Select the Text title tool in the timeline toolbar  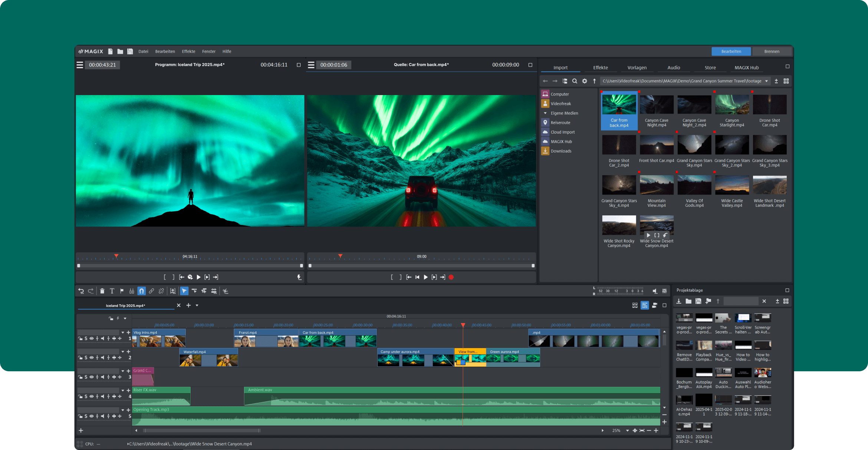[112, 291]
